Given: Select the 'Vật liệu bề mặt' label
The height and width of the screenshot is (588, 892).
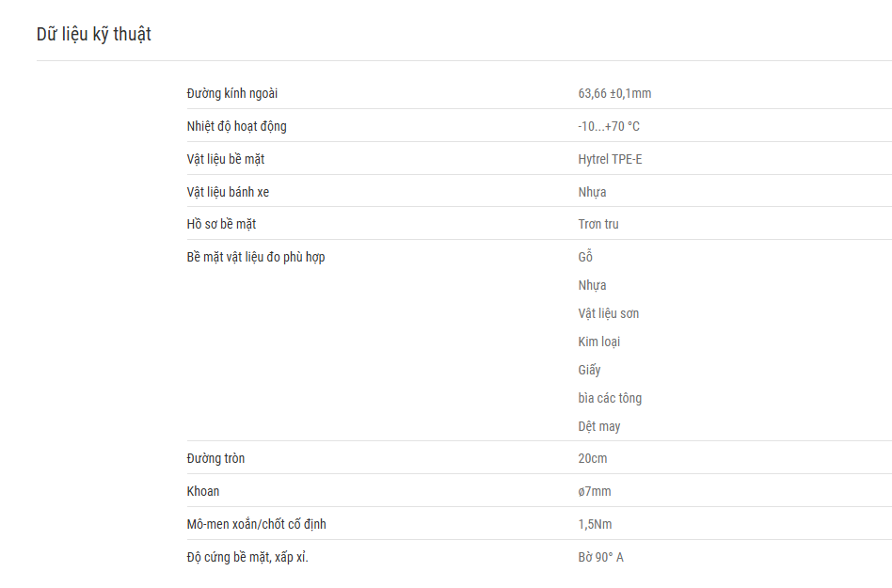Looking at the screenshot, I should pyautogui.click(x=225, y=160).
